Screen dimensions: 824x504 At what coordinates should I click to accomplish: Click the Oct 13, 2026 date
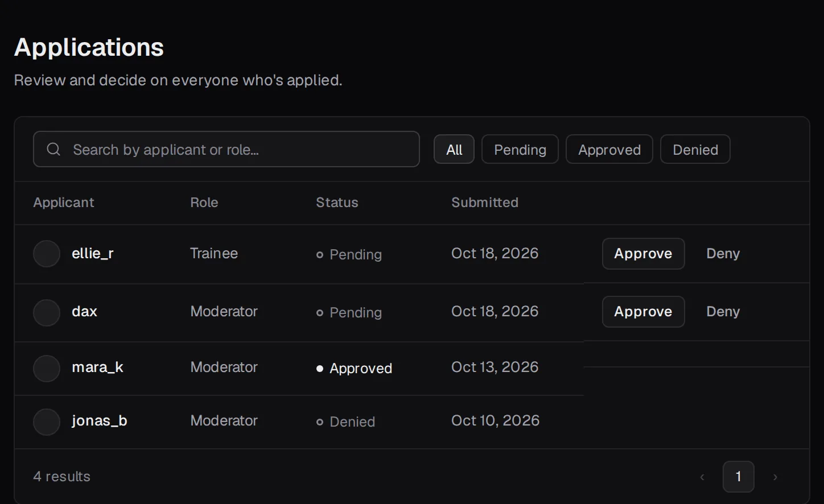tap(495, 367)
